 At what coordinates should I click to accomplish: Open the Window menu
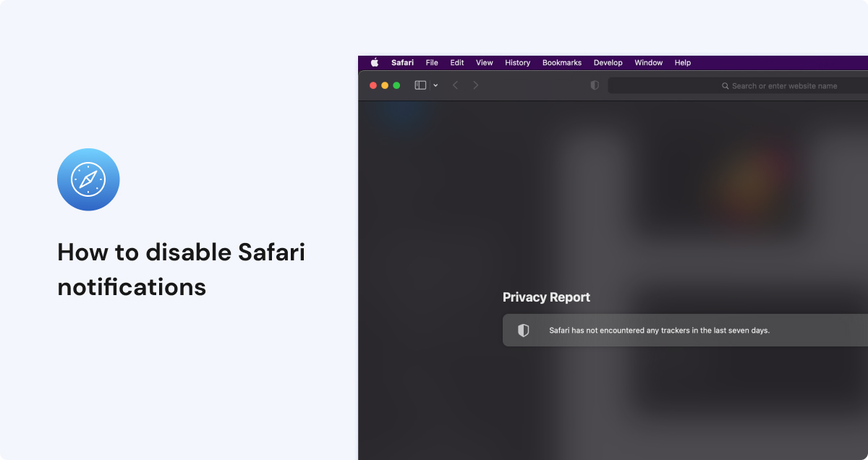pos(649,63)
